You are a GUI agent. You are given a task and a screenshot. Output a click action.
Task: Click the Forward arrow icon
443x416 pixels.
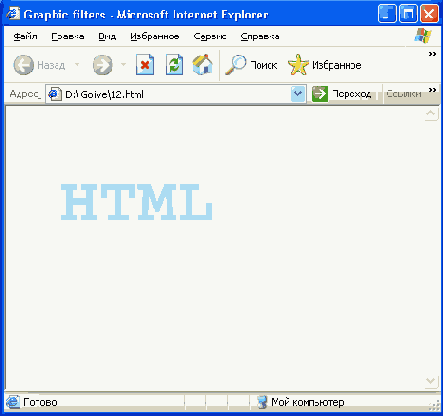point(103,65)
